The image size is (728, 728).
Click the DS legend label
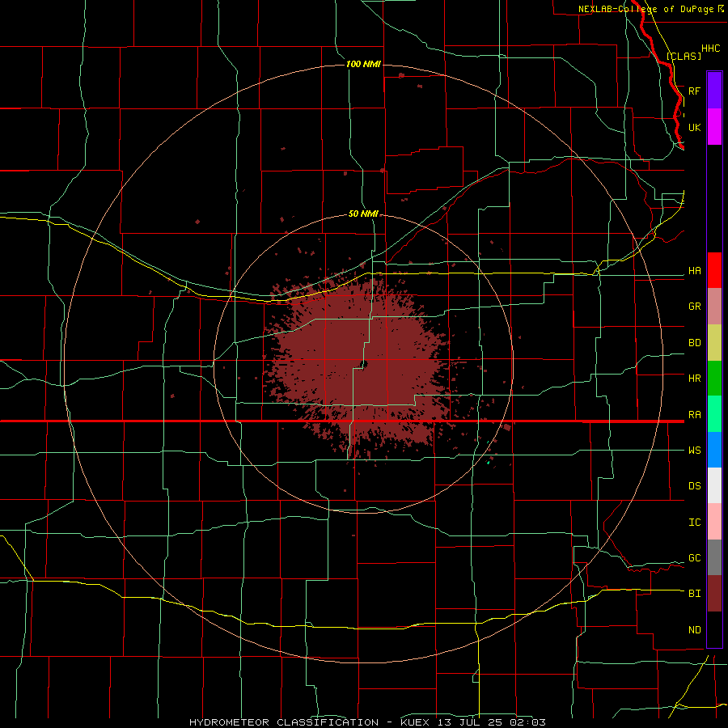point(695,485)
